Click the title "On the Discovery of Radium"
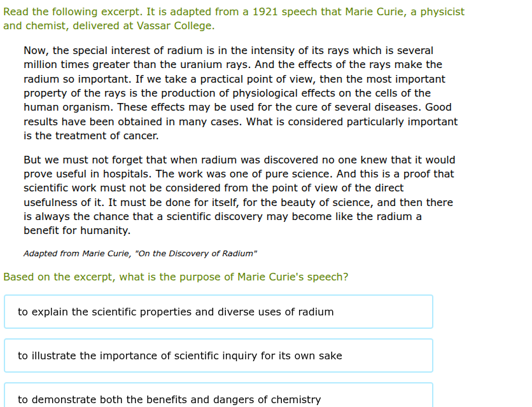 pyautogui.click(x=196, y=253)
